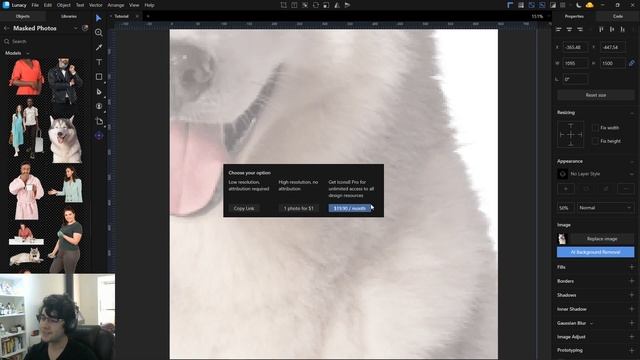This screenshot has height=360, width=640.
Task: Collapse the Appearance section
Action: pos(631,162)
